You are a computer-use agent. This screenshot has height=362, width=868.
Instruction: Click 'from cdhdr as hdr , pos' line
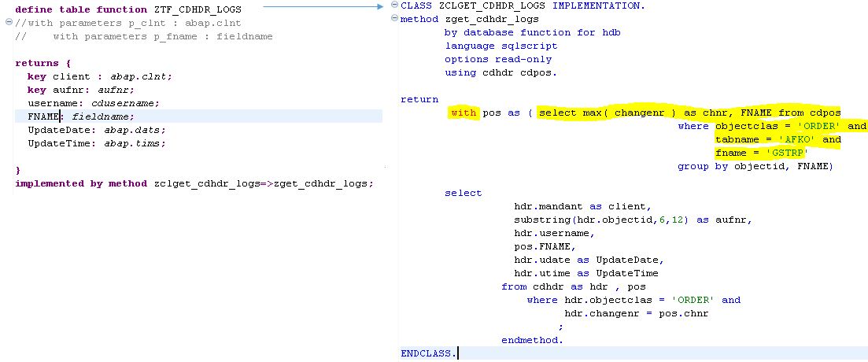point(574,286)
